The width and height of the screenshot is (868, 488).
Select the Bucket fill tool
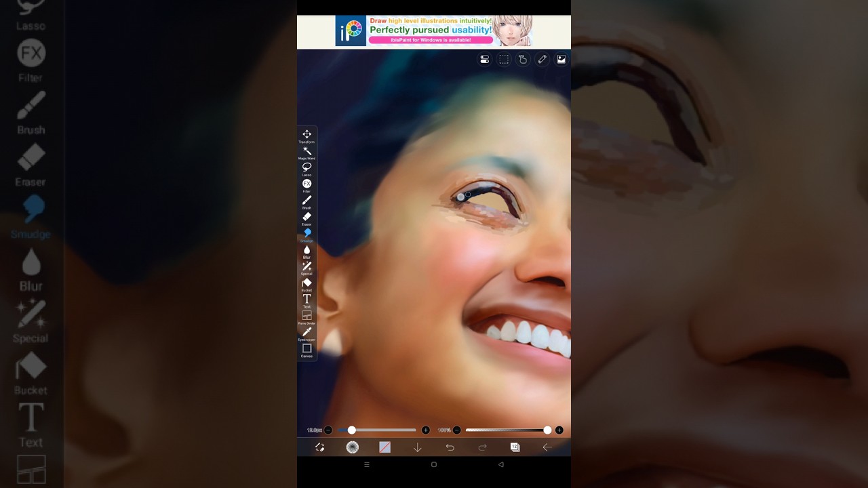click(x=307, y=285)
